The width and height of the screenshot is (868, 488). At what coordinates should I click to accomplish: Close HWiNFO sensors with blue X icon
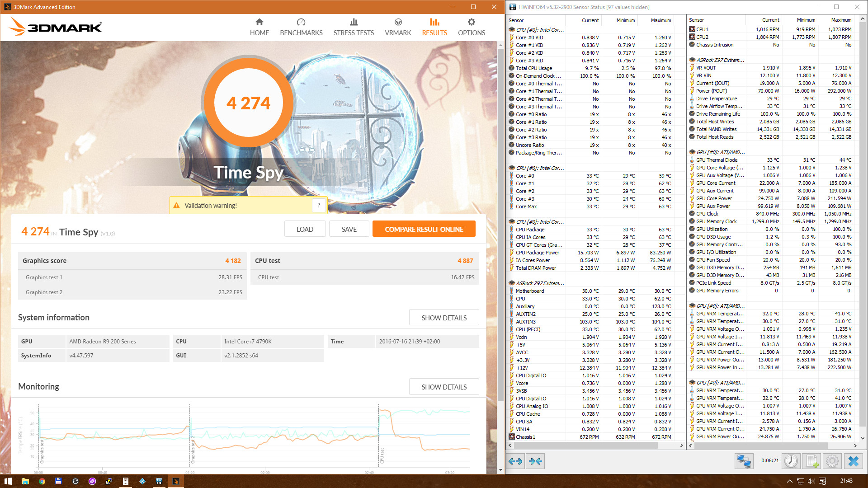click(x=854, y=461)
